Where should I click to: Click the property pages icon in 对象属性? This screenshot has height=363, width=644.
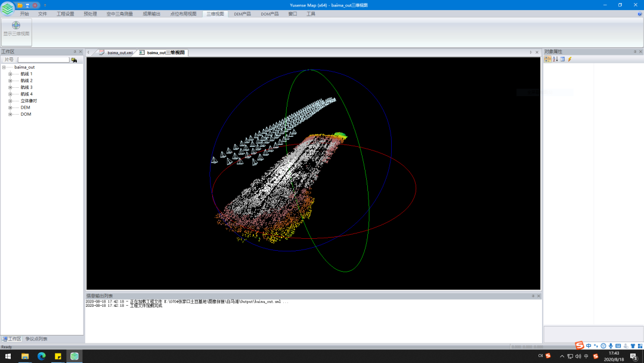562,59
